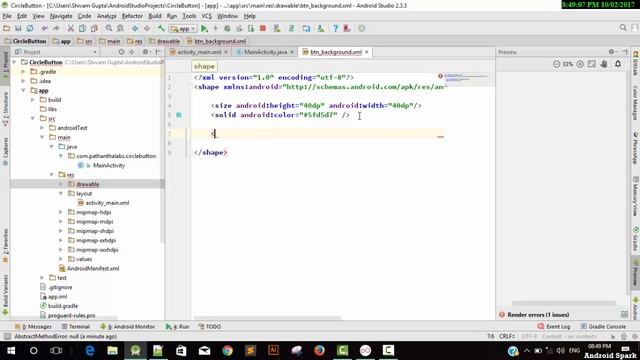Click the Replace toolbar icon
This screenshot has height=360, width=640.
click(x=120, y=29)
